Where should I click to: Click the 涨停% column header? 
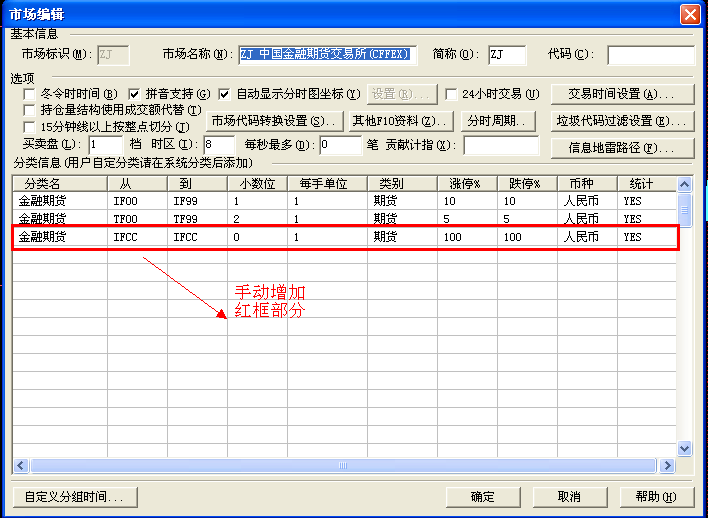click(x=467, y=184)
